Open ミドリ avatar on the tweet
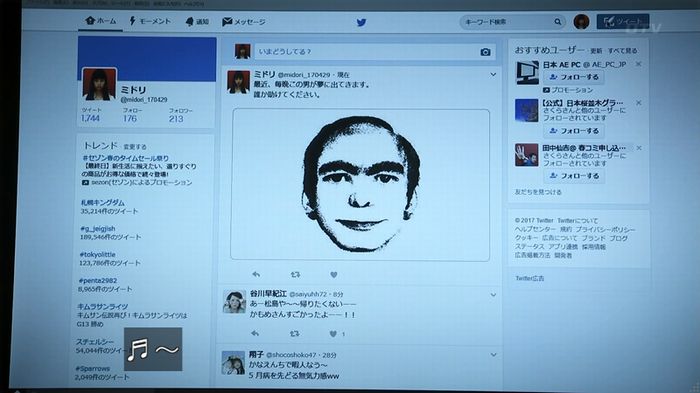Viewport: 700px width, 393px height. [x=238, y=82]
